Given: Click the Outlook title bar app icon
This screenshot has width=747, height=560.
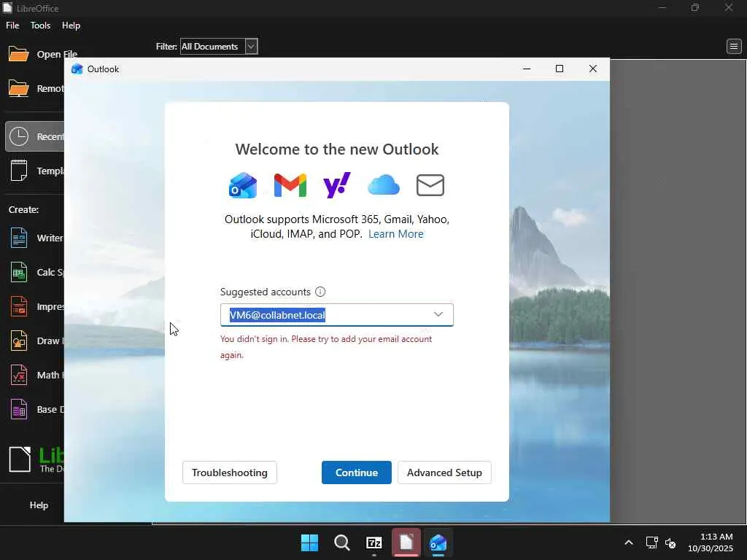Looking at the screenshot, I should (77, 69).
